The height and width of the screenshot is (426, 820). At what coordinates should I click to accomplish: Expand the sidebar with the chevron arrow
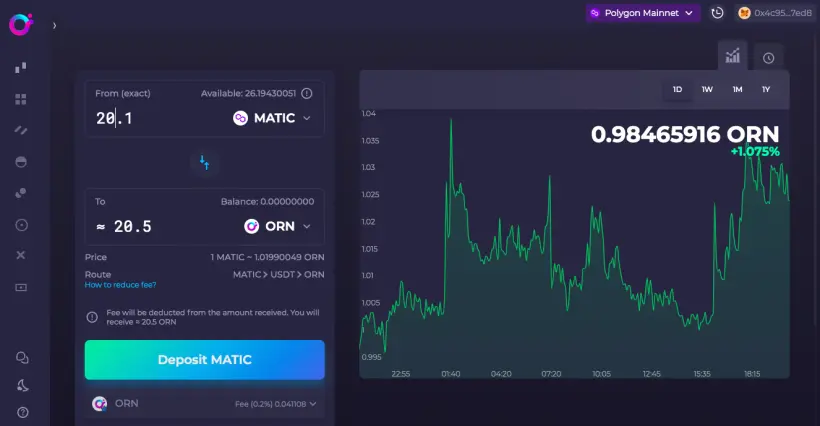(54, 25)
